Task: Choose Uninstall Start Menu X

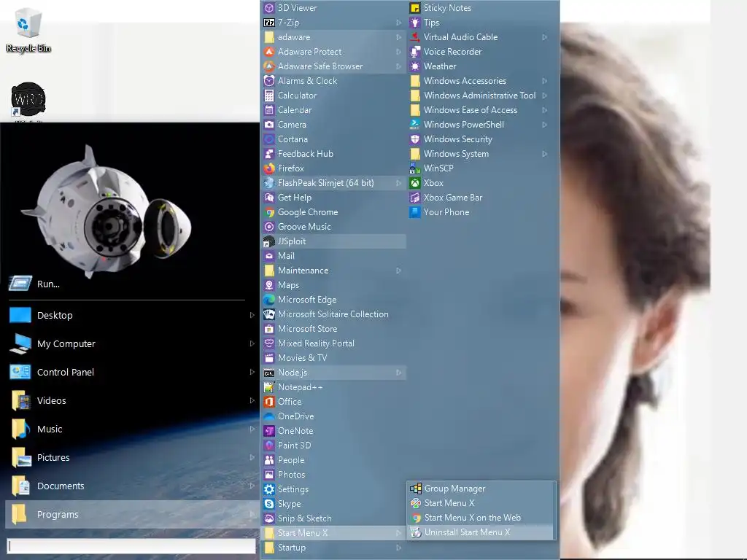Action: click(x=481, y=532)
